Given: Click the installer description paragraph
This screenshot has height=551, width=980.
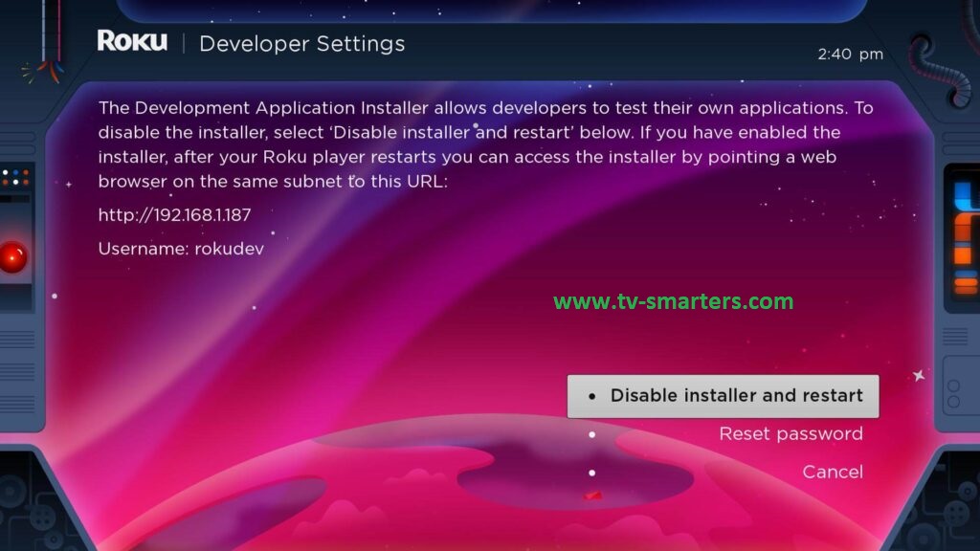Looking at the screenshot, I should click(x=485, y=144).
